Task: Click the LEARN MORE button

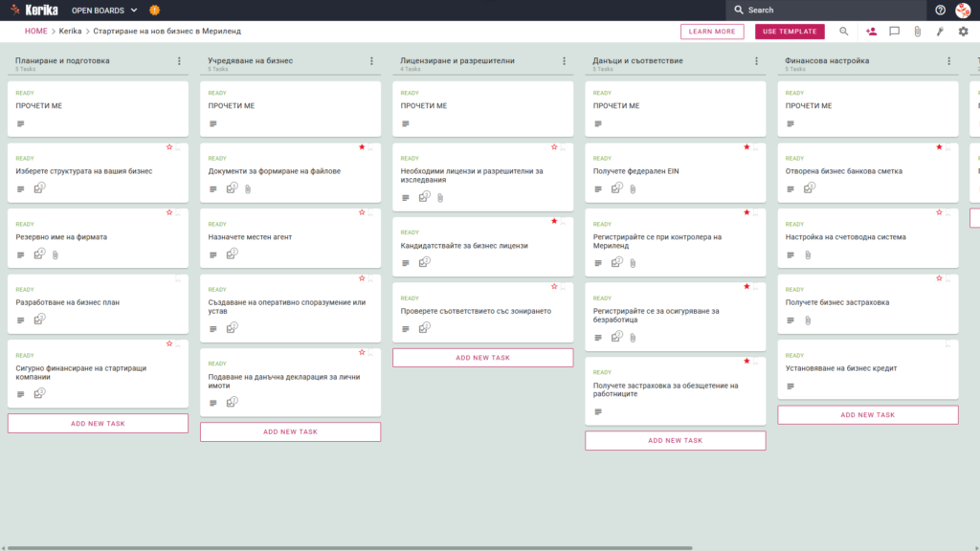Action: [x=712, y=32]
